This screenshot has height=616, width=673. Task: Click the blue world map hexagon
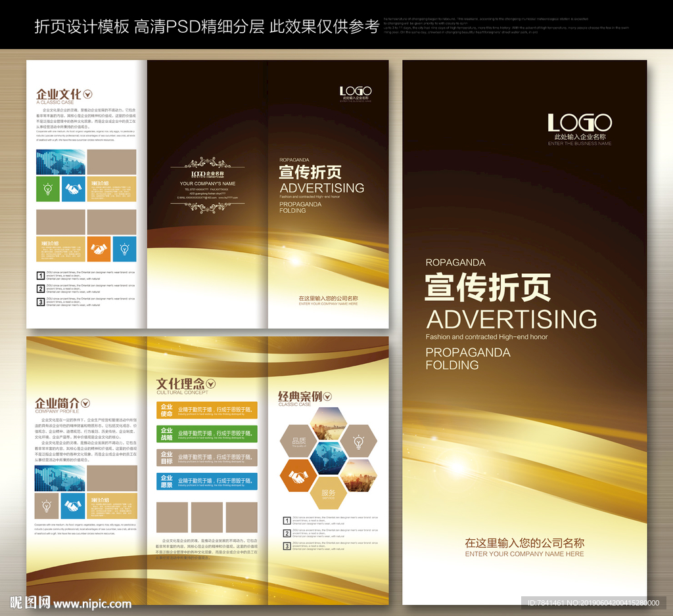(329, 458)
